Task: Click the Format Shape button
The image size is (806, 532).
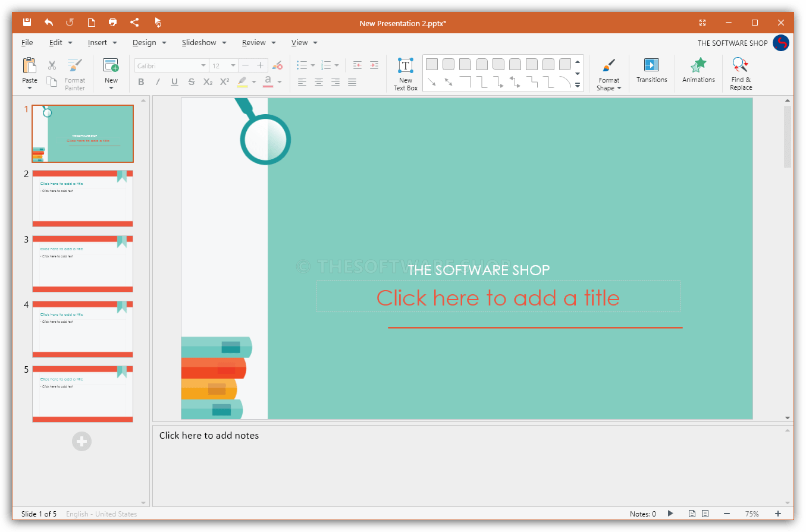Action: coord(609,73)
